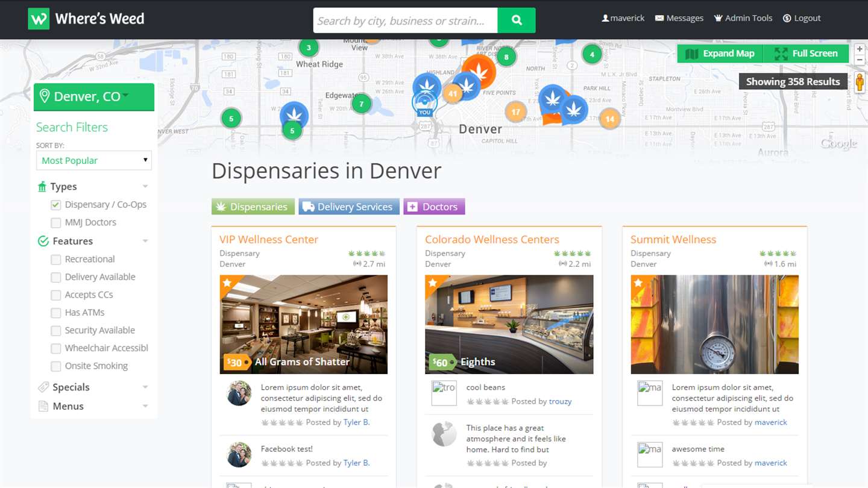Screen dimensions: 868x488
Task: Click the green cluster marker labeled 8
Action: pyautogui.click(x=506, y=57)
